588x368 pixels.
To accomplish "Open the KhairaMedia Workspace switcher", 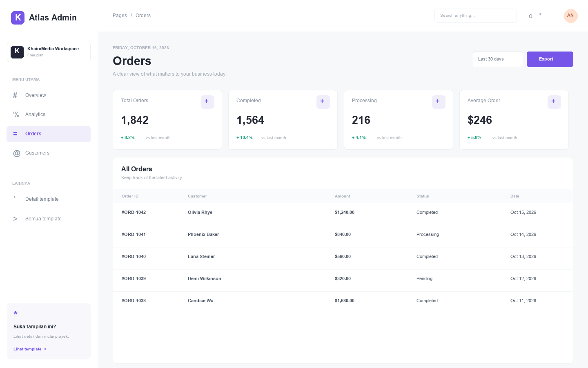I will tap(49, 52).
